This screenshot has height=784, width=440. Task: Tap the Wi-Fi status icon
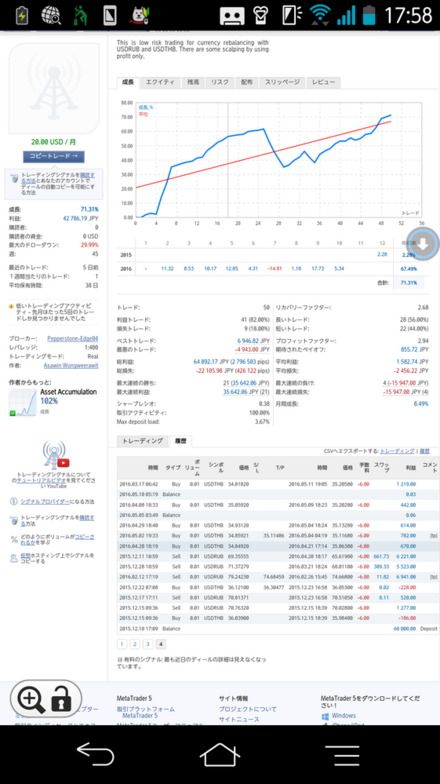coord(319,15)
